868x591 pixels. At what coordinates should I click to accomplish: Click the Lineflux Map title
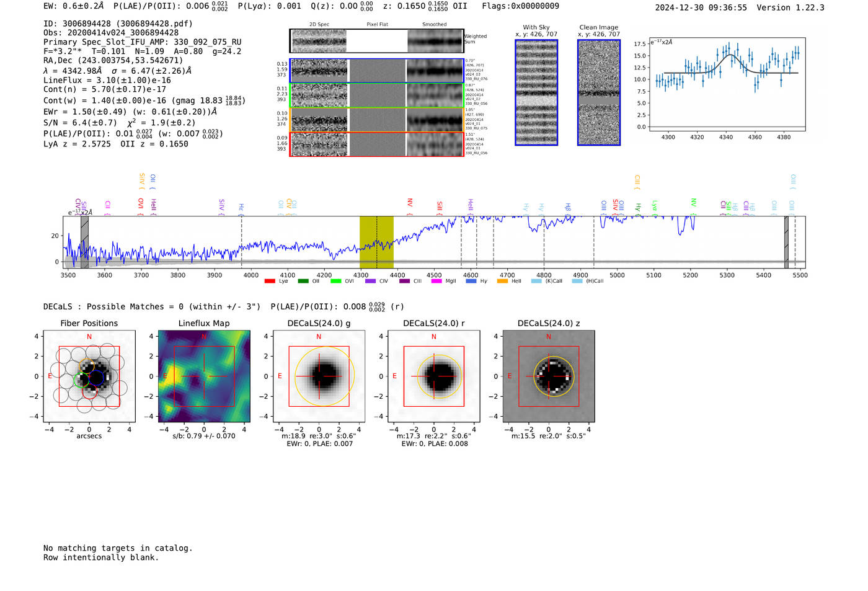[204, 323]
